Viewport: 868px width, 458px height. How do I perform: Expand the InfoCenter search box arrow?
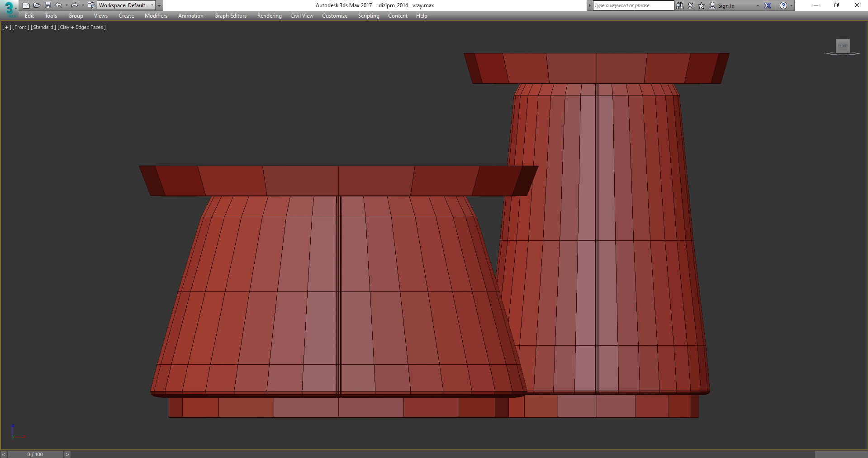590,5
